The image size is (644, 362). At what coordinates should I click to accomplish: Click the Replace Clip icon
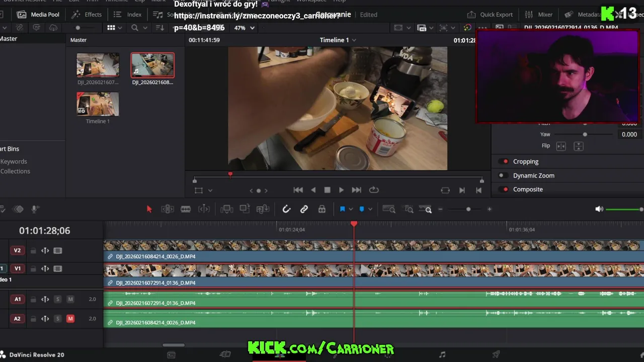coord(263,209)
